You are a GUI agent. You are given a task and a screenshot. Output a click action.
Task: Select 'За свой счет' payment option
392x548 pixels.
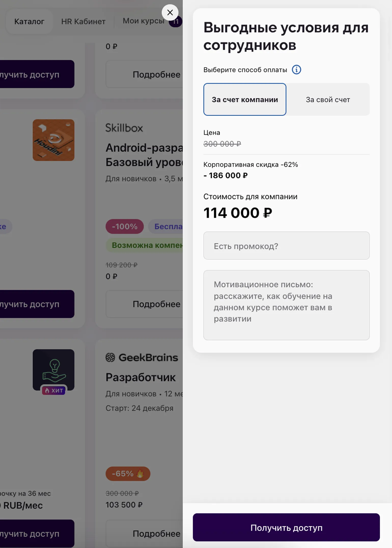(x=328, y=100)
